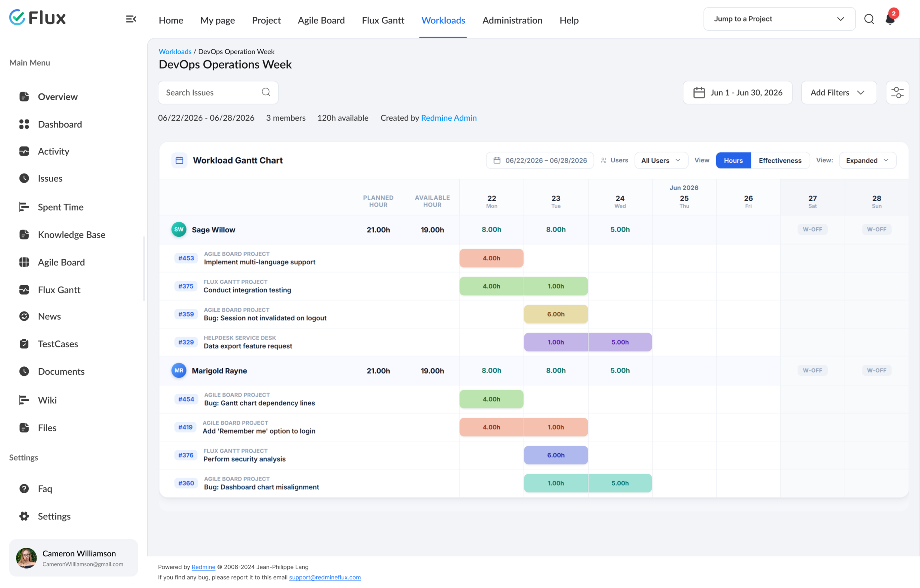Click the Knowledge Base document icon
Viewport: 920px width, 588px height.
tap(24, 235)
